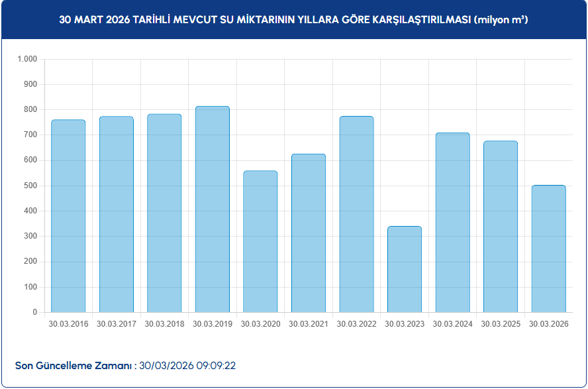
Task: Click the 'Son Güncelleme Zamanı' timestamp text
Action: [x=126, y=366]
